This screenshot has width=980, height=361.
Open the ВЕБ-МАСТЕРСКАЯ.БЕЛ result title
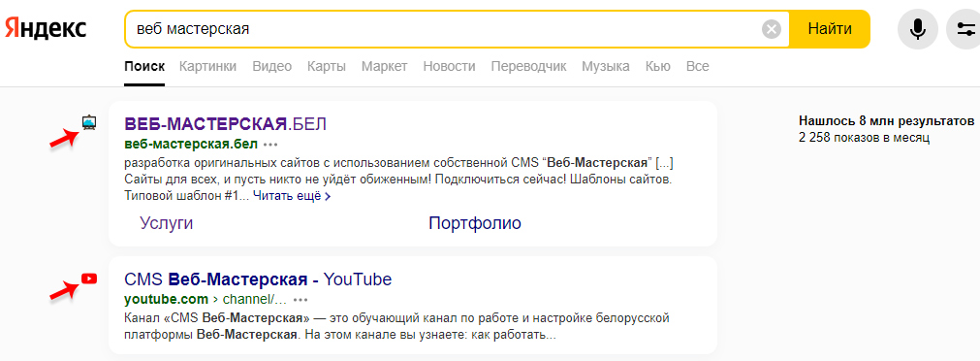click(x=226, y=123)
